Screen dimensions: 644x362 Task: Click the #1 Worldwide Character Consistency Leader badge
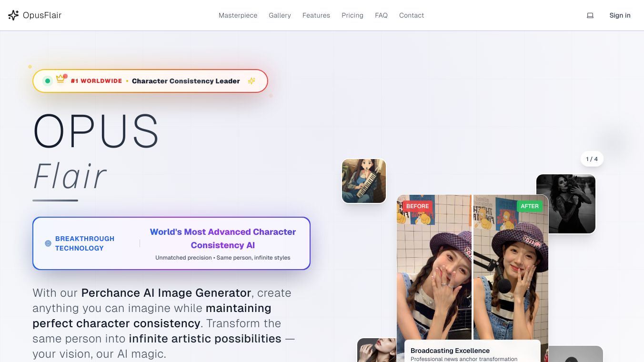150,81
